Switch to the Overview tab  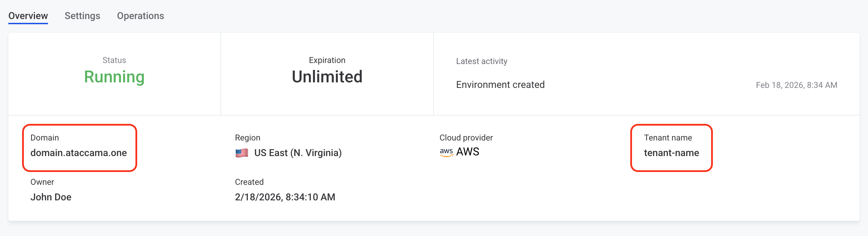click(28, 16)
